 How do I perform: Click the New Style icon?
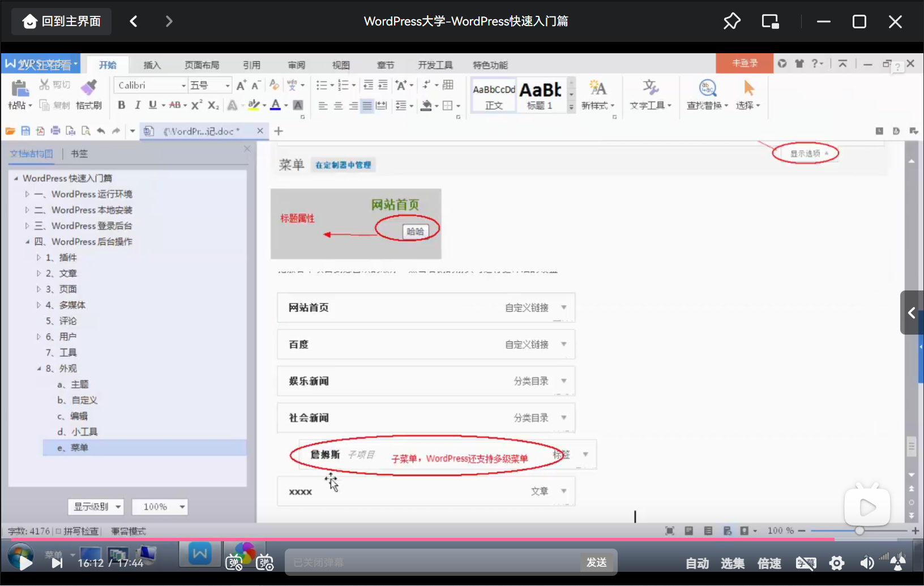click(x=597, y=88)
